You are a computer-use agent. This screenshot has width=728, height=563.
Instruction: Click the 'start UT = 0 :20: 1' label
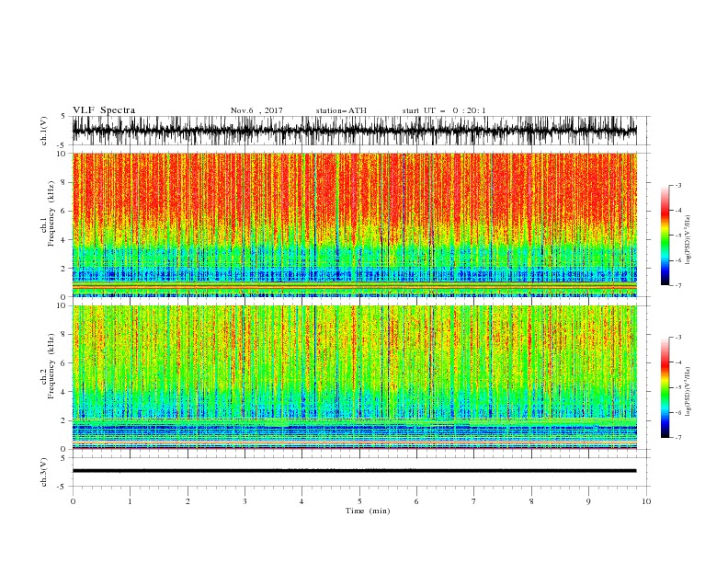point(443,110)
